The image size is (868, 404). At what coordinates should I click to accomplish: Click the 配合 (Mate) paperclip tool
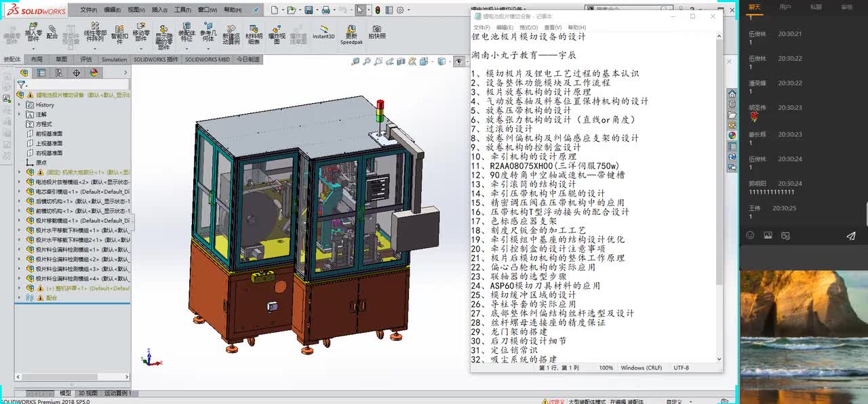tap(52, 31)
